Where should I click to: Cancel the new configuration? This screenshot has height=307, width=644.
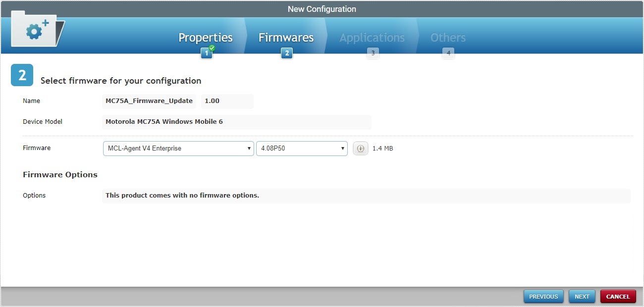click(x=618, y=296)
